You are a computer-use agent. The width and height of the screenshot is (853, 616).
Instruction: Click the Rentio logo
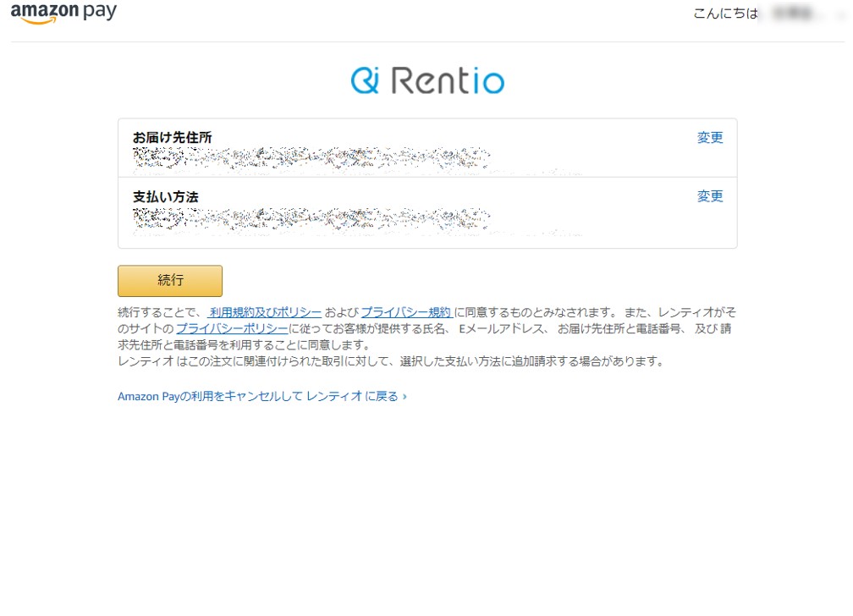click(x=427, y=80)
